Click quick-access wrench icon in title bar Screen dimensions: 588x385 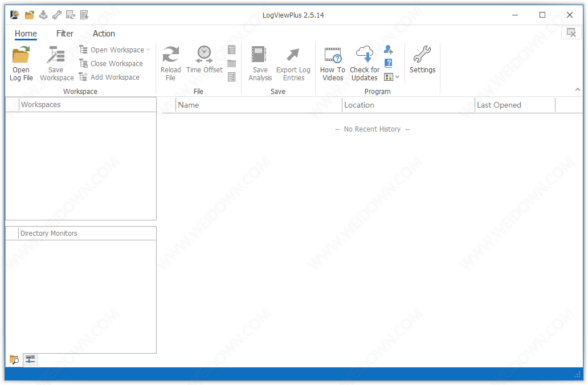click(56, 15)
